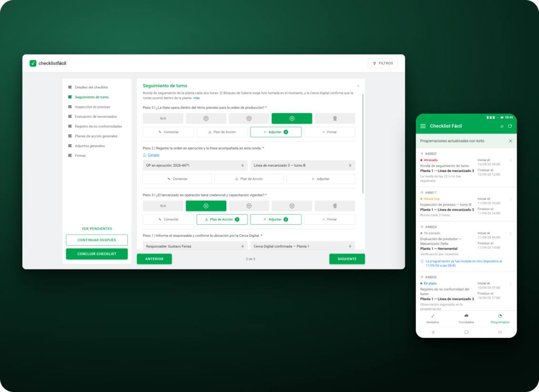Click the vertical scrollbar in checklist panel

pos(363,143)
